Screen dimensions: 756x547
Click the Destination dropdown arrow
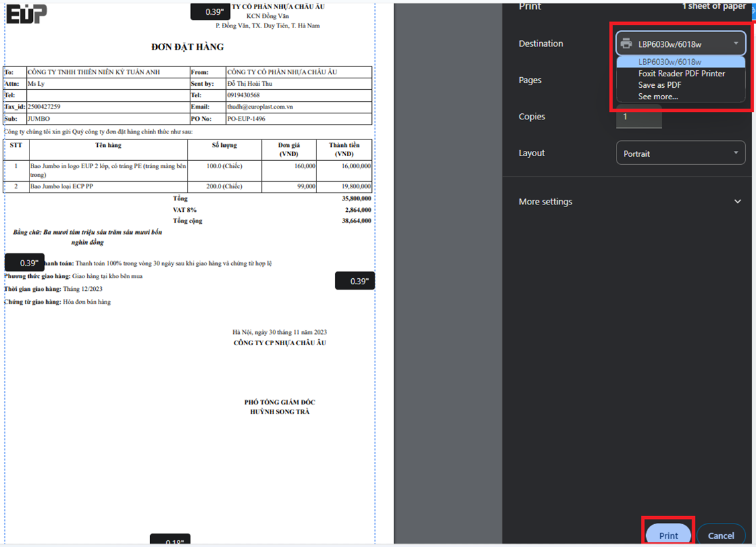[x=735, y=44]
